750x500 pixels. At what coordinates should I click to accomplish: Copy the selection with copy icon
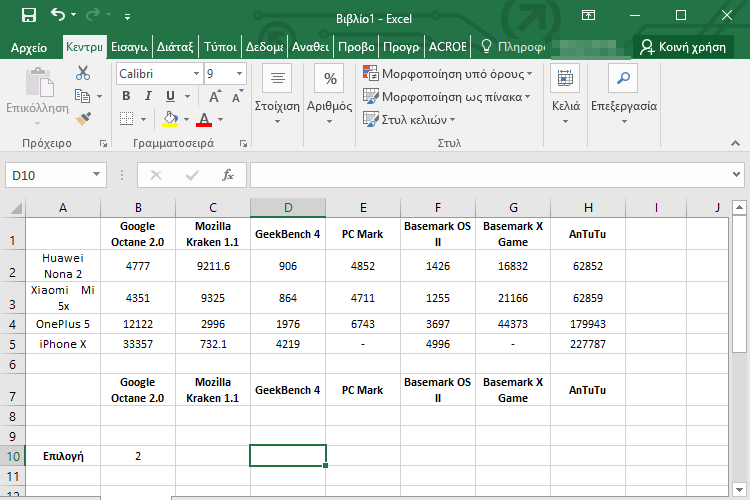[x=82, y=96]
